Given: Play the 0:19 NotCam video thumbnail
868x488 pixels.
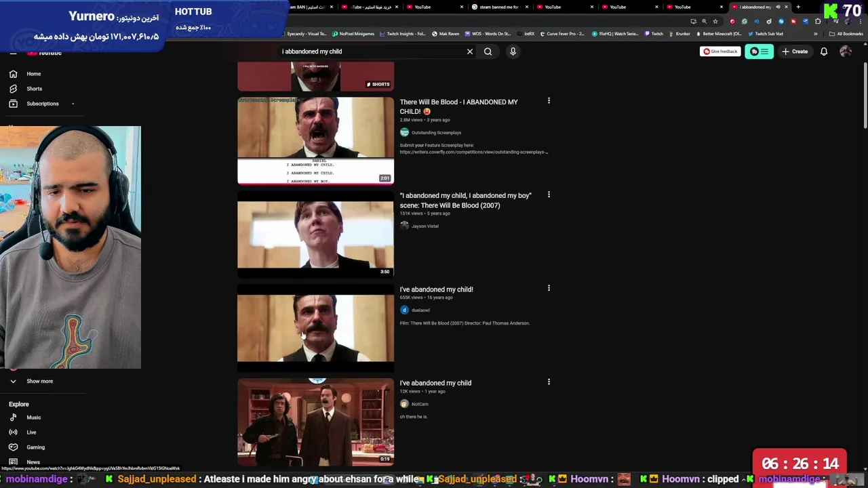Looking at the screenshot, I should [x=315, y=422].
